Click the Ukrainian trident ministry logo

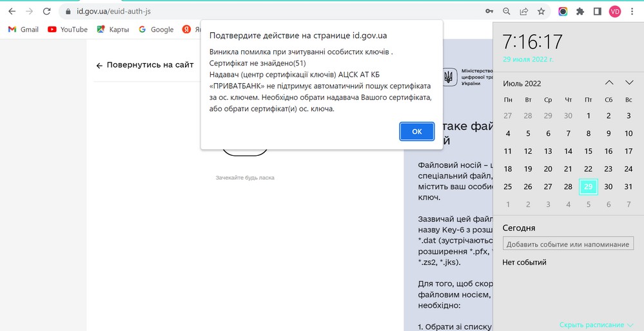[449, 77]
